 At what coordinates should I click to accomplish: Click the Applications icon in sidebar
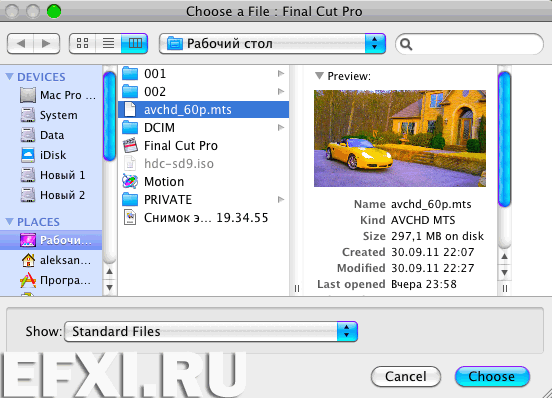28,280
